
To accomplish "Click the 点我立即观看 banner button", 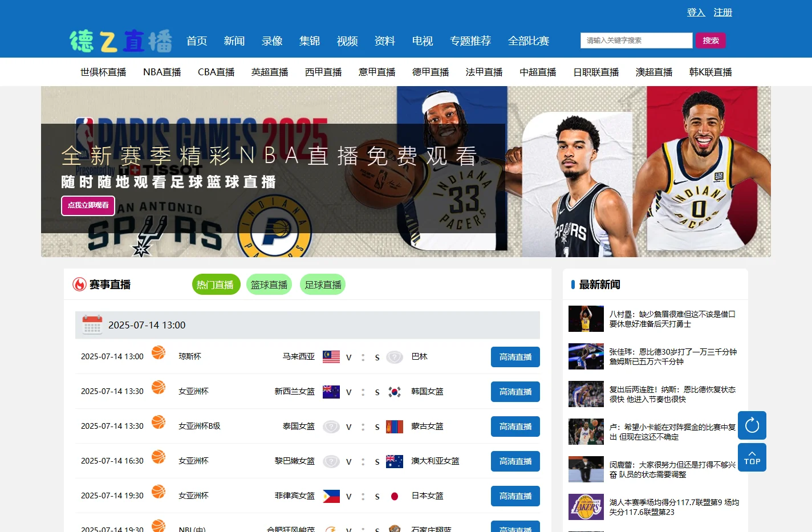I will click(88, 205).
